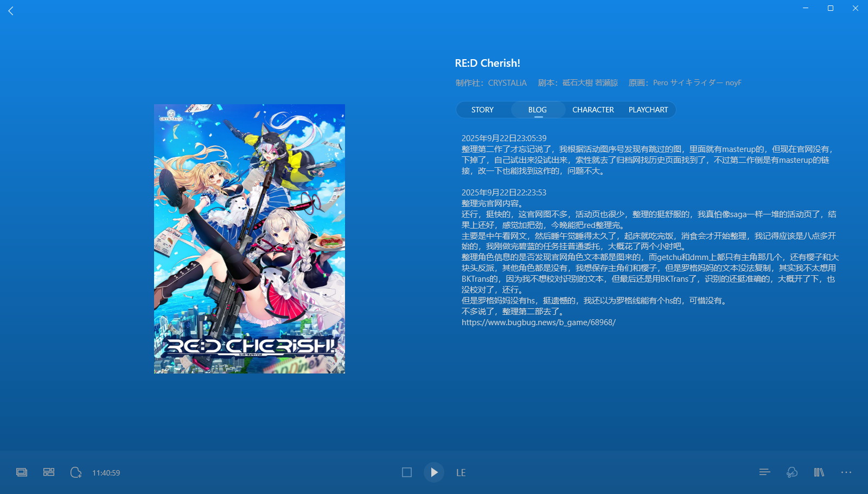The width and height of the screenshot is (868, 494).
Task: Switch to the CHARACTER tab
Action: click(x=593, y=110)
